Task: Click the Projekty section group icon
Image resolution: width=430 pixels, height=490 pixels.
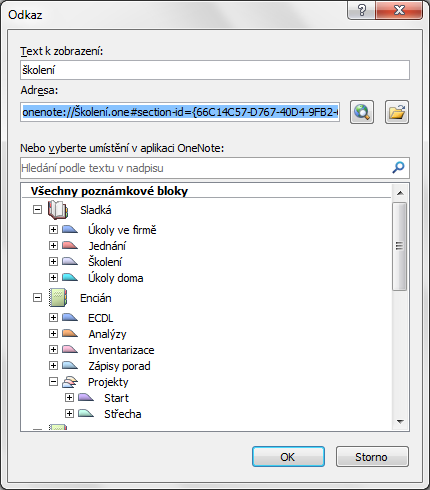Action: point(70,382)
